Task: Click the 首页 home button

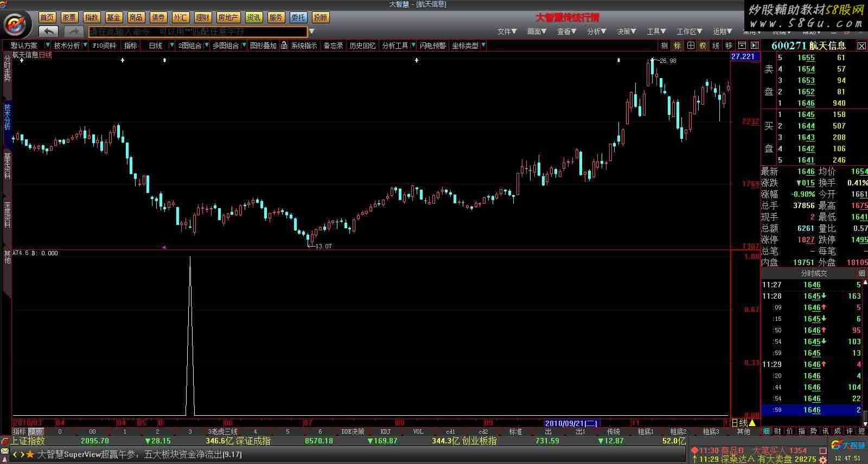Action: click(47, 17)
